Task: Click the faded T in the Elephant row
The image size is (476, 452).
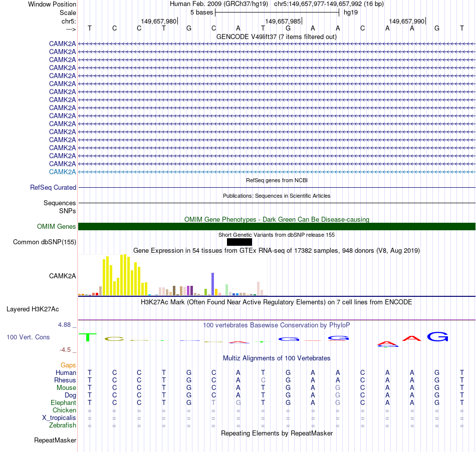Action: pyautogui.click(x=213, y=402)
